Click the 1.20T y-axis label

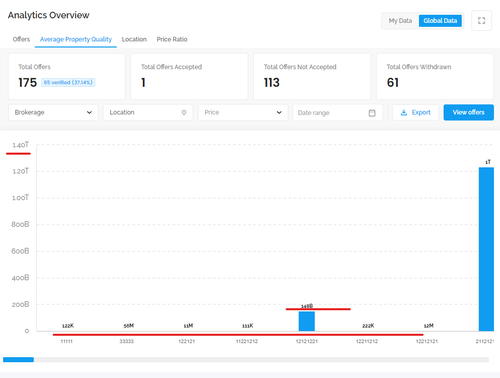[20, 171]
